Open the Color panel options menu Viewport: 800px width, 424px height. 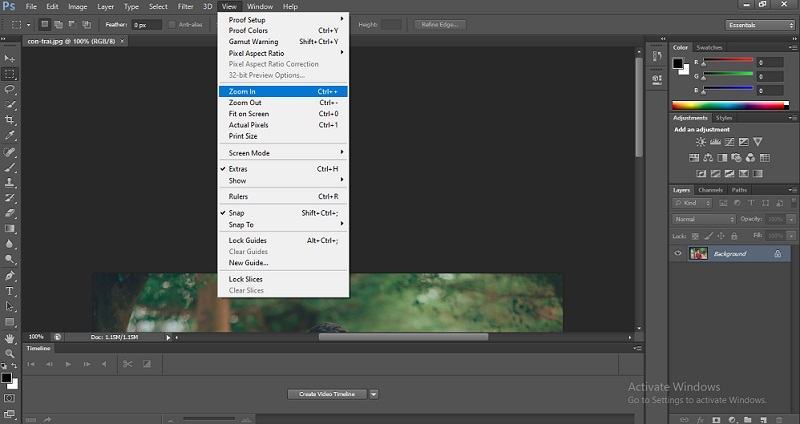[793, 47]
